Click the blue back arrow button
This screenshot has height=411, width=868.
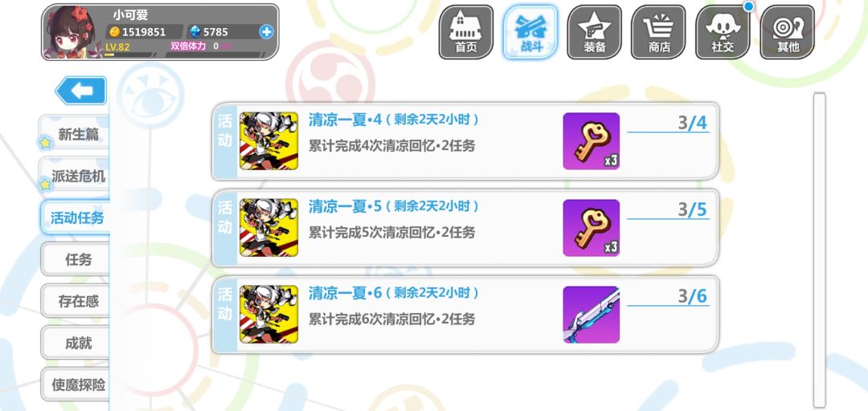click(x=81, y=91)
